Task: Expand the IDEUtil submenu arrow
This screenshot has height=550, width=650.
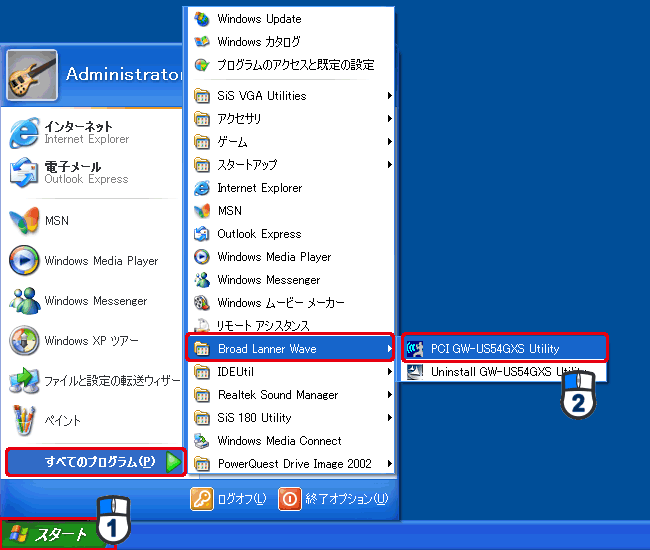Action: point(389,372)
